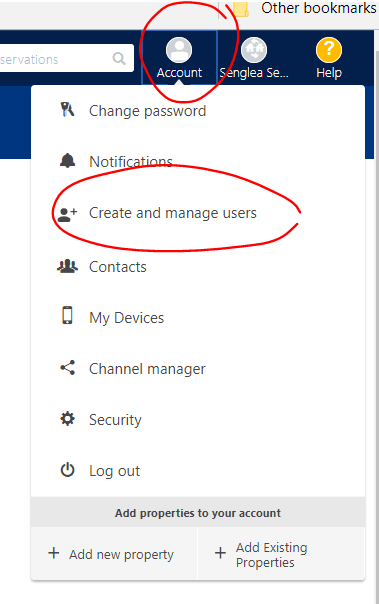The height and width of the screenshot is (604, 379).
Task: Open the Other bookmarks folder icon
Action: tap(241, 9)
